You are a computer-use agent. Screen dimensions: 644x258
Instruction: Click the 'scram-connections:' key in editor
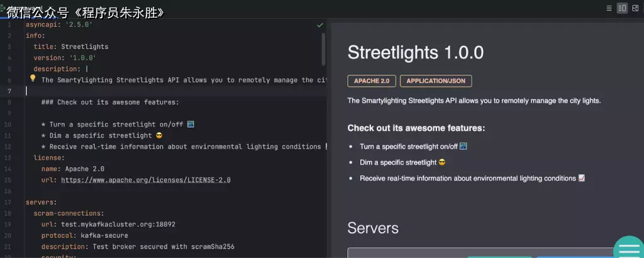(69, 213)
